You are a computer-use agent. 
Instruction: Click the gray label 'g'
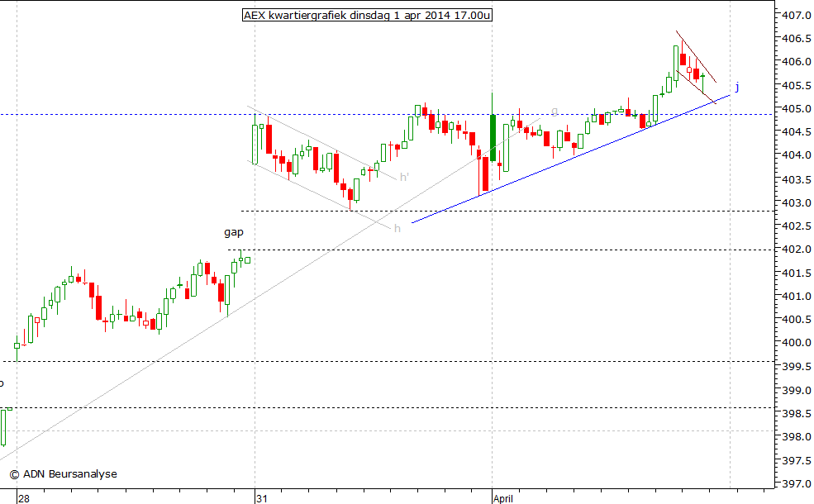click(555, 111)
